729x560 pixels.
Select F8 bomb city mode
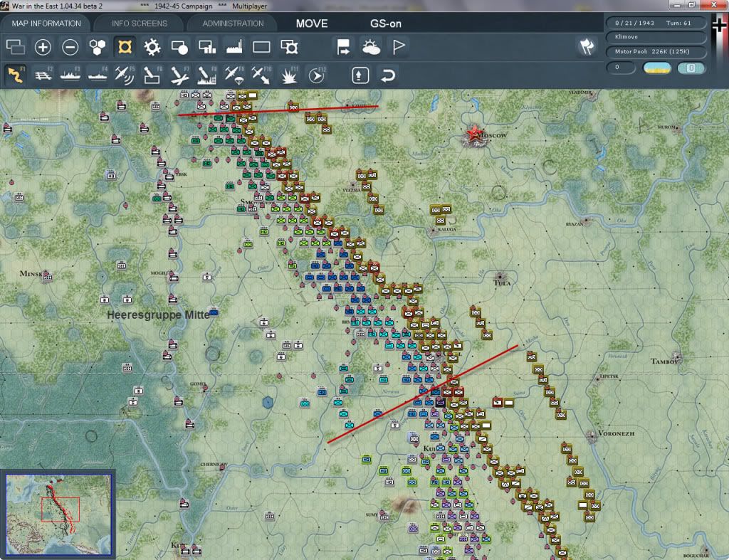207,75
